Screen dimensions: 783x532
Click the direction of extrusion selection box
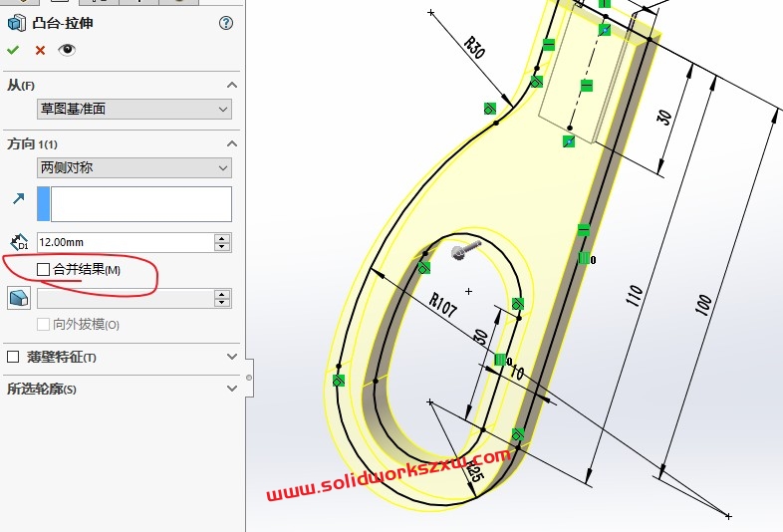(140, 203)
